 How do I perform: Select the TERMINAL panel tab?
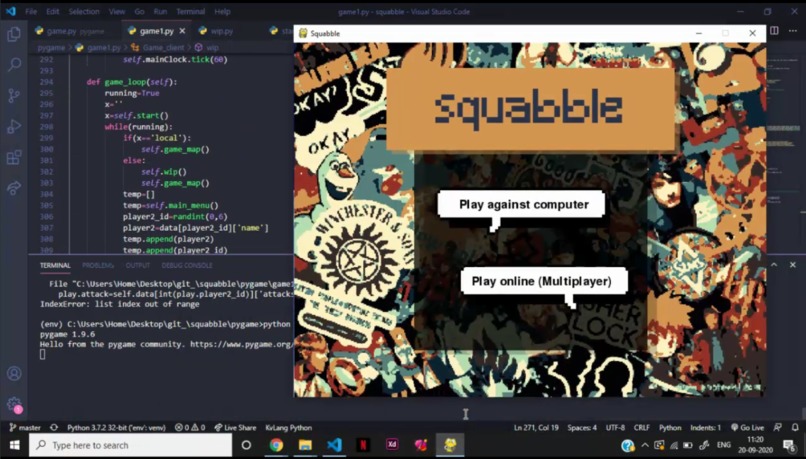55,265
